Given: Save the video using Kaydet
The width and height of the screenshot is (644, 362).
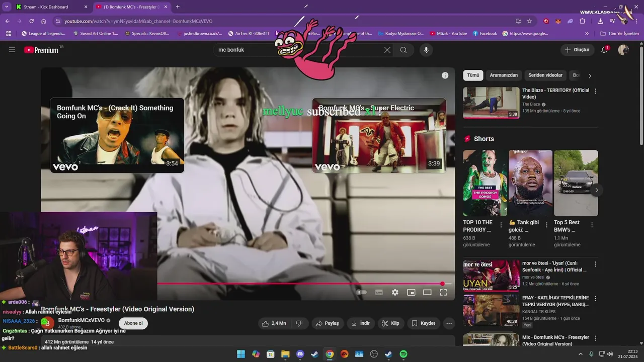Looking at the screenshot, I should (x=424, y=323).
